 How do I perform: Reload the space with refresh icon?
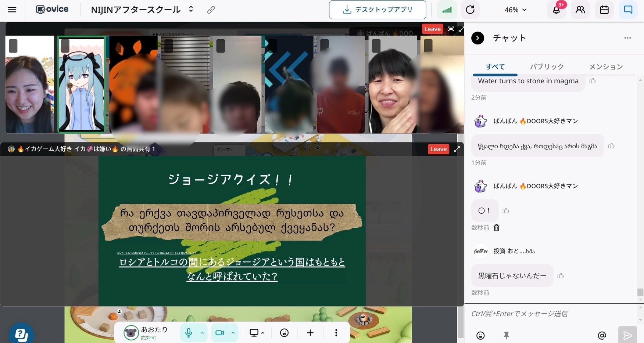470,10
